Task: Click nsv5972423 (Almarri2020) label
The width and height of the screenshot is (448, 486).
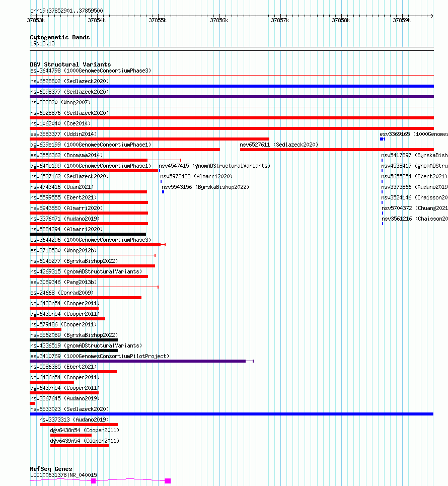Action: click(x=196, y=176)
